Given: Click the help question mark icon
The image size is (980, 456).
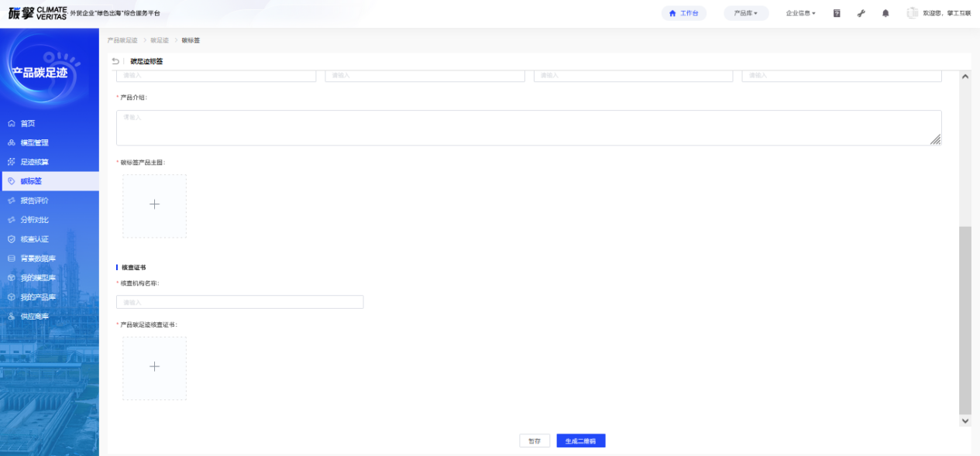Looking at the screenshot, I should coord(837,13).
